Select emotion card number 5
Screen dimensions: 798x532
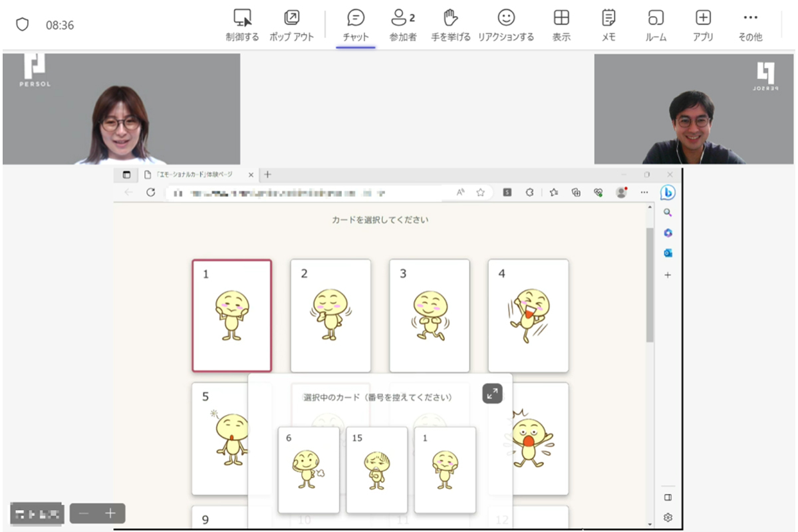[220, 439]
